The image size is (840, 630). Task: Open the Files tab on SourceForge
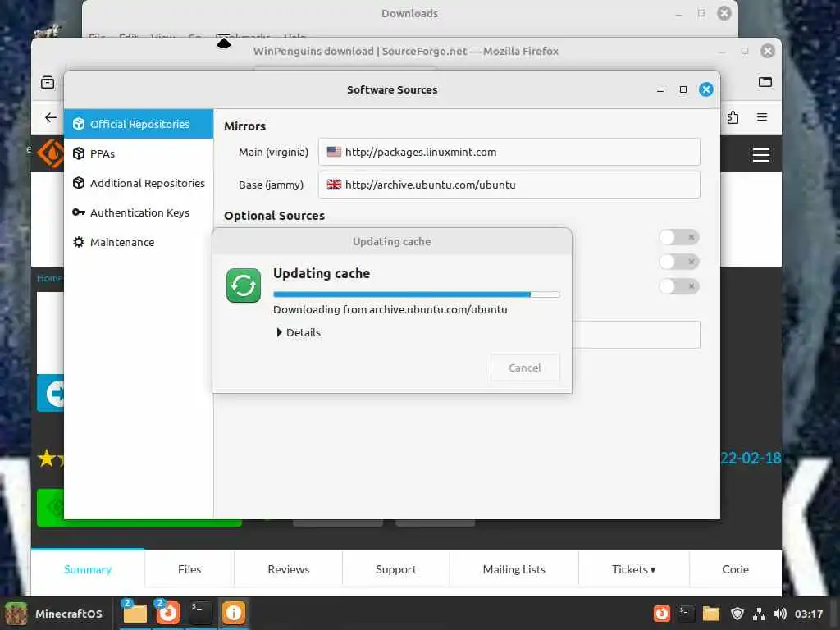pyautogui.click(x=189, y=569)
